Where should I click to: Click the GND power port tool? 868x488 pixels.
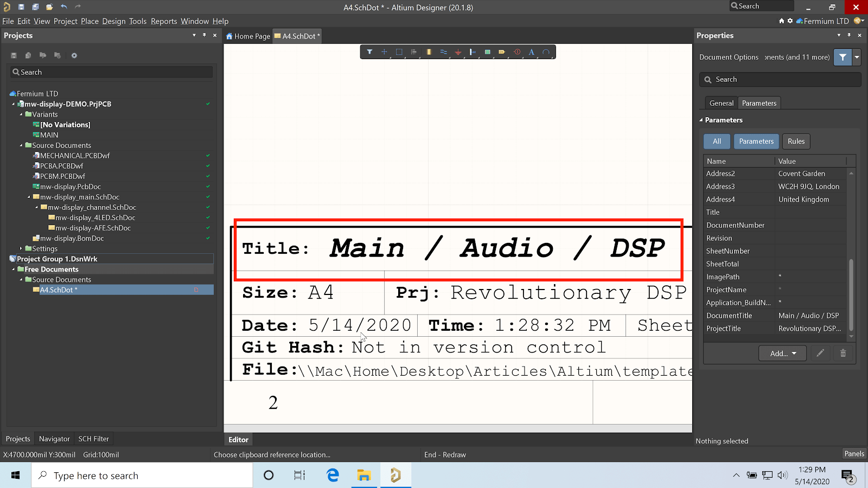tap(458, 52)
